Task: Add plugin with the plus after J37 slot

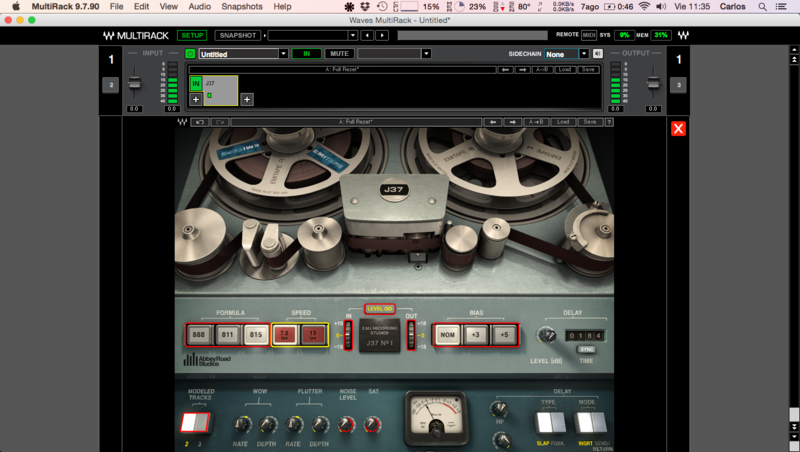Action: [x=246, y=99]
